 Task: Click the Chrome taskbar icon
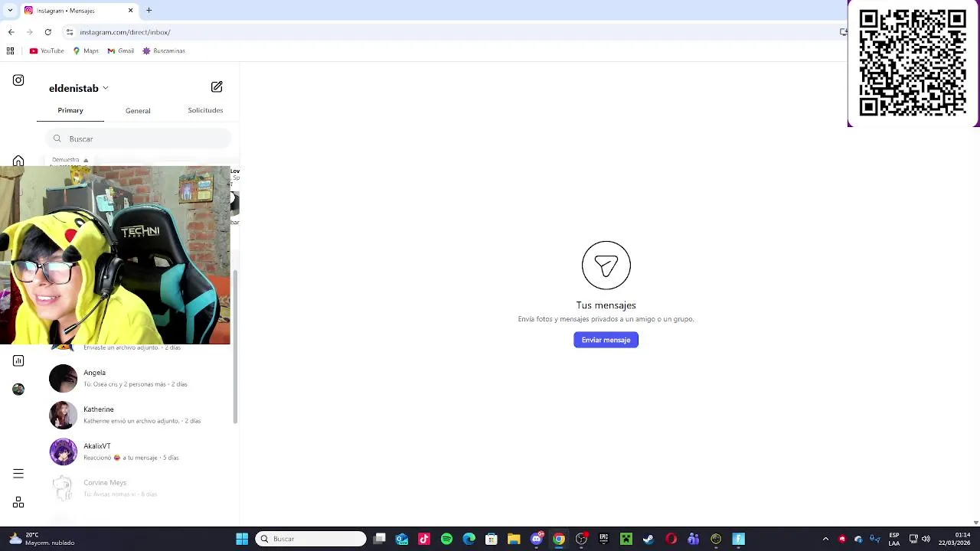click(559, 539)
